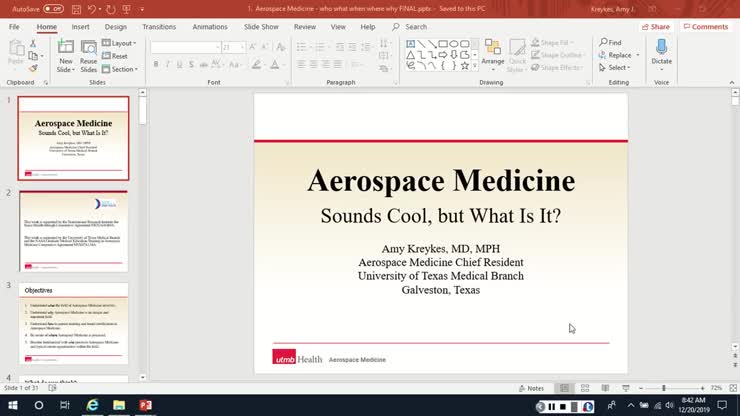Switch to the Insert tab
This screenshot has width=740, height=416.
coord(80,27)
